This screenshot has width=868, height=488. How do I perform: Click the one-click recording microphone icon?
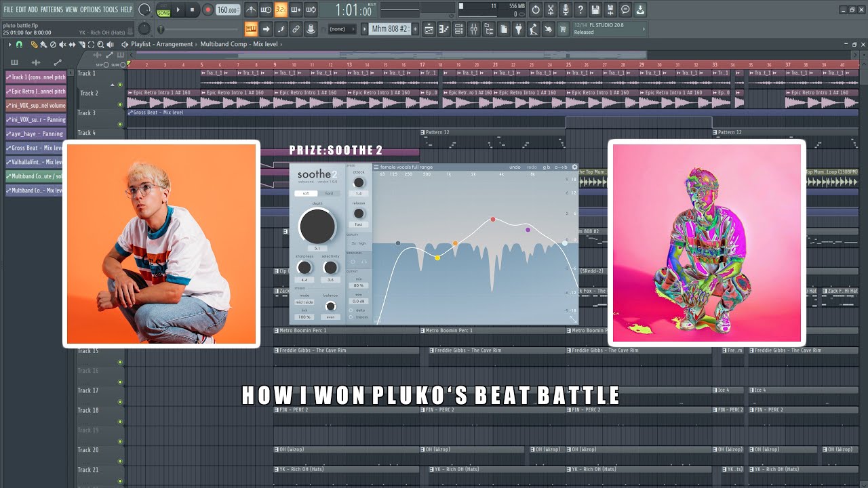click(x=565, y=10)
